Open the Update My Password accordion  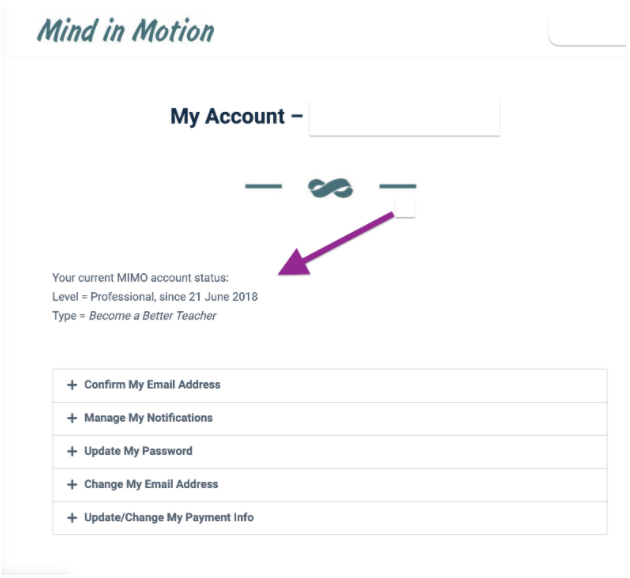330,452
